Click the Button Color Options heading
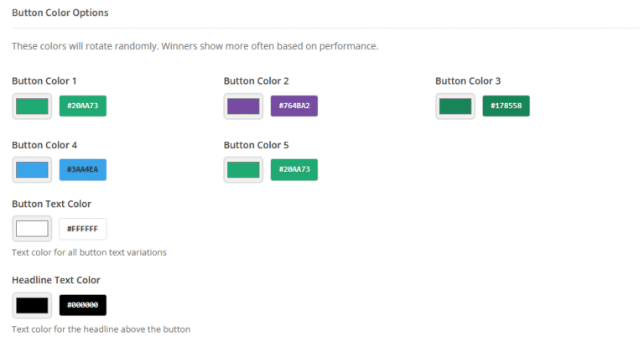 point(60,13)
